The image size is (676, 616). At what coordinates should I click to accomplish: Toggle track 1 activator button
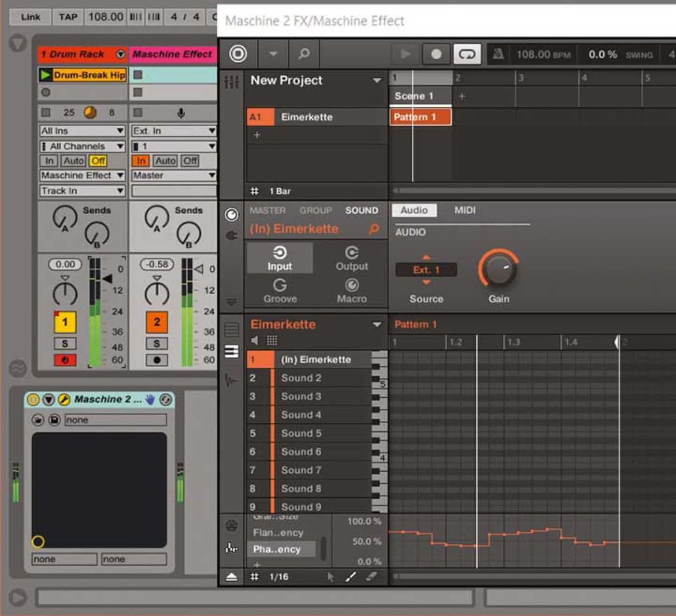pyautogui.click(x=65, y=322)
